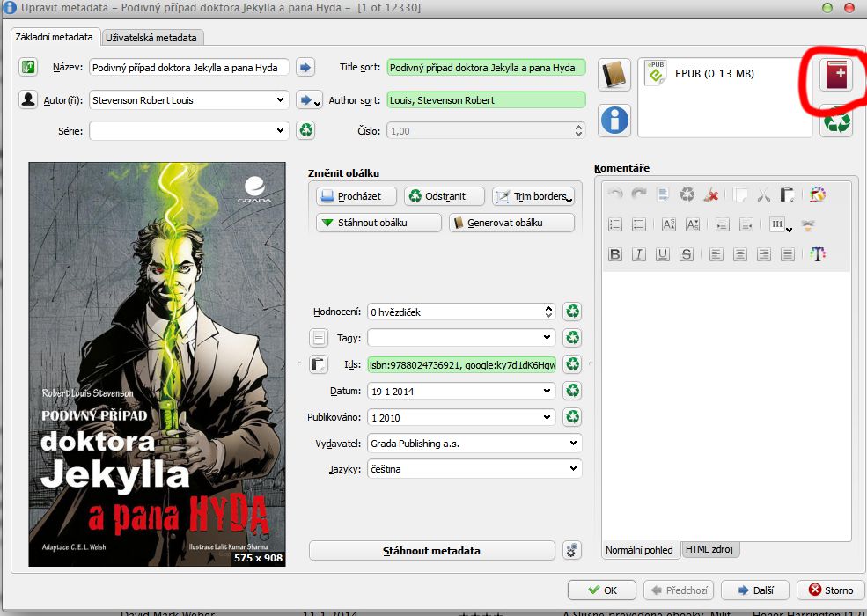Click the paste clipboard icon in comments toolbar

pyautogui.click(x=788, y=194)
